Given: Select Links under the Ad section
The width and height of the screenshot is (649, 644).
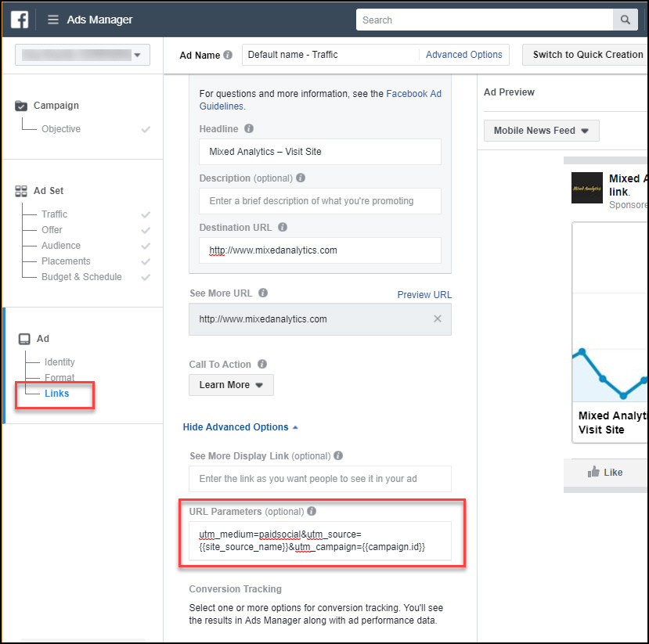Looking at the screenshot, I should coord(56,394).
